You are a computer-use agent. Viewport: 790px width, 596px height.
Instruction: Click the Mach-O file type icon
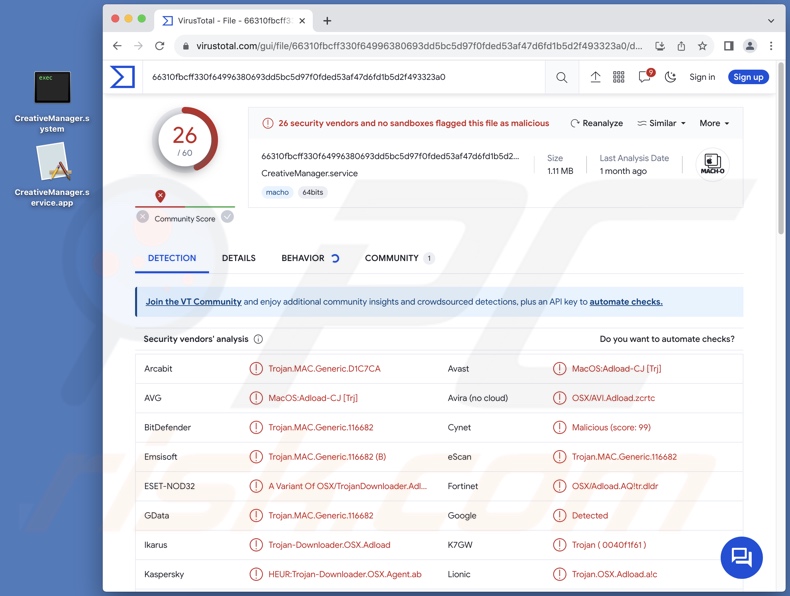[712, 164]
